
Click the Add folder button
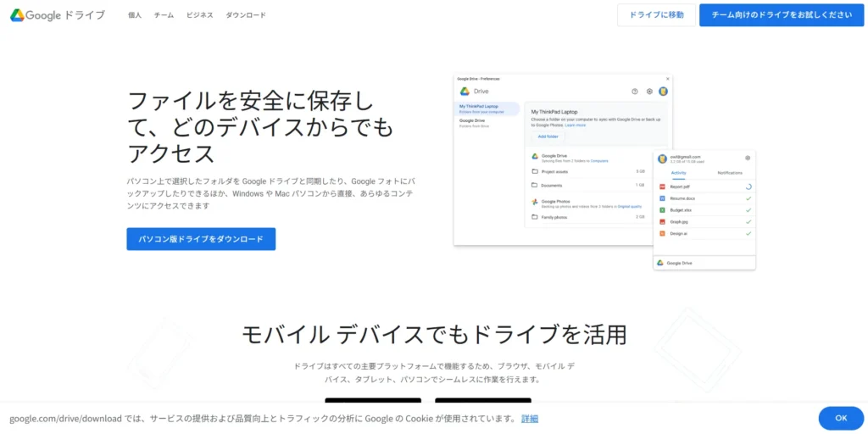548,136
